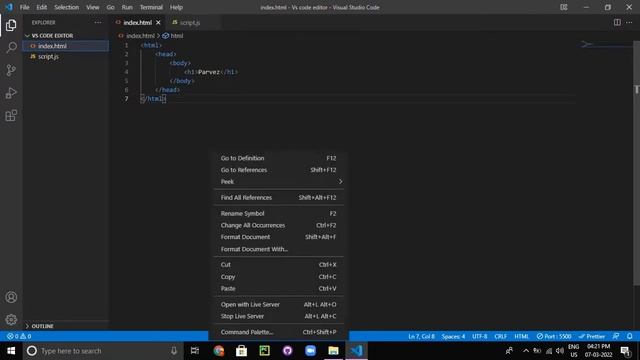
Task: Open editor more actions ellipsis
Action: (x=629, y=22)
